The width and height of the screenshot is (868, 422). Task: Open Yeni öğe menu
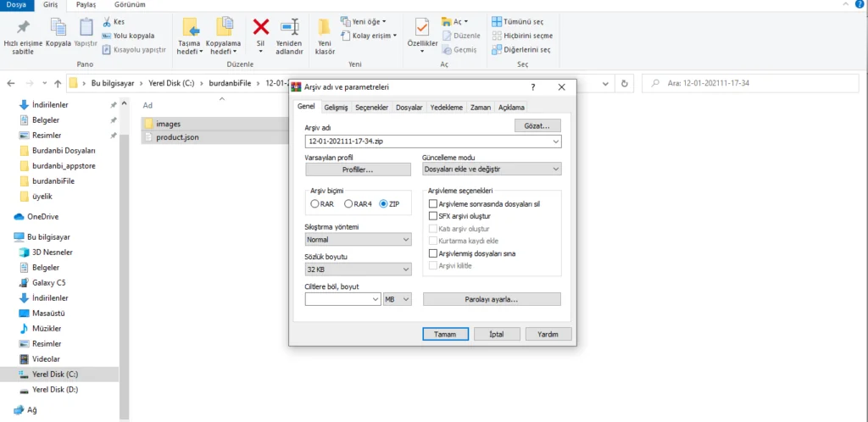coord(363,21)
